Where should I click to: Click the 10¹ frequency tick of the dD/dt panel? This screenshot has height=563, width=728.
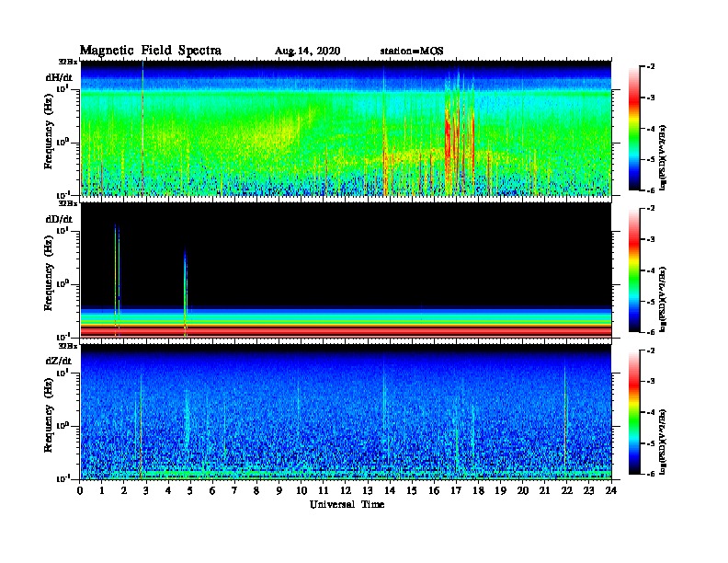click(63, 230)
